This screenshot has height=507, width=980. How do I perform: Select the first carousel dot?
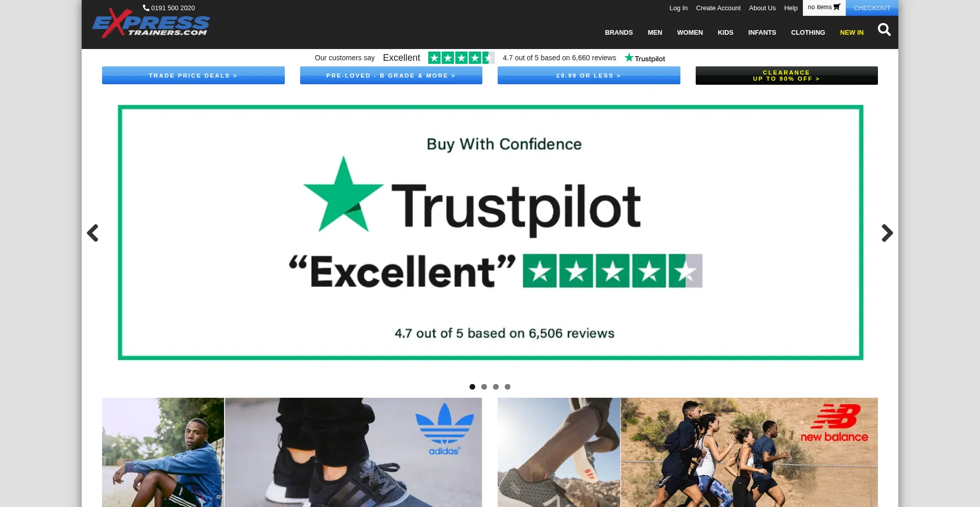tap(472, 387)
